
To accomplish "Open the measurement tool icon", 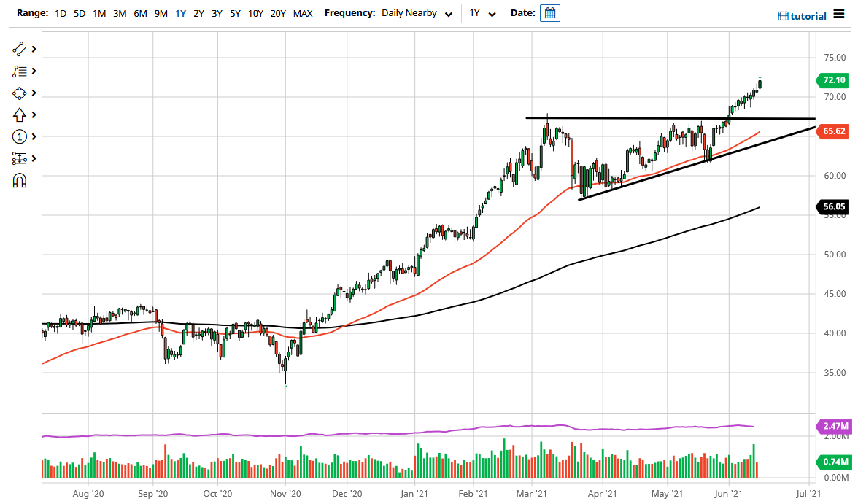I will (x=20, y=158).
